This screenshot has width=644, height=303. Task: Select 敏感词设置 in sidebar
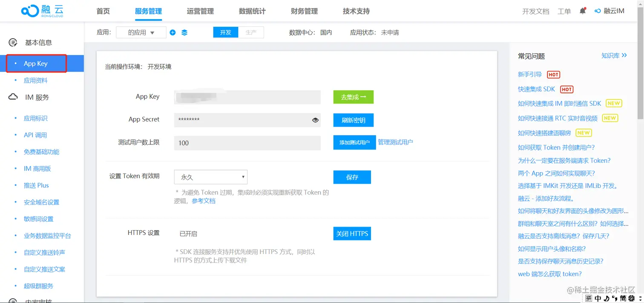click(38, 219)
